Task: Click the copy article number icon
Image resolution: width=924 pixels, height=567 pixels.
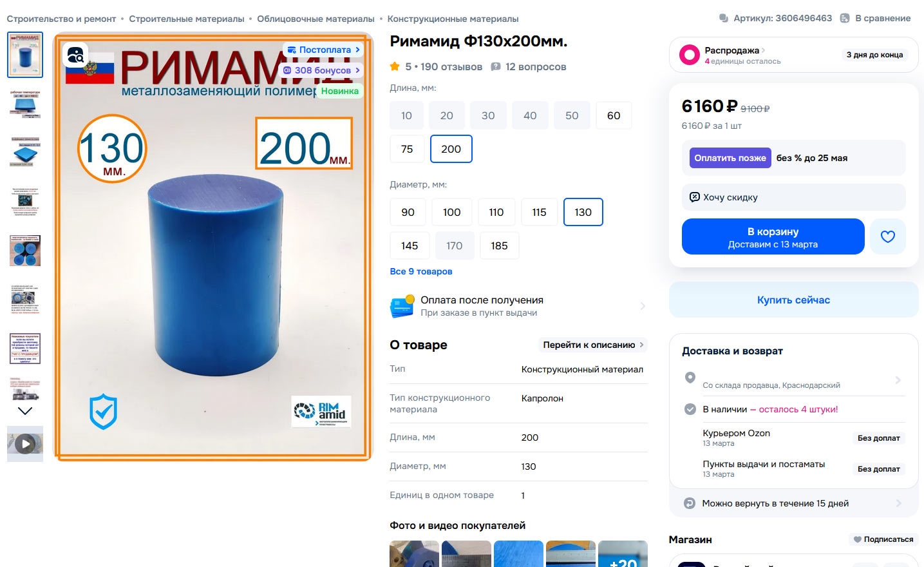Action: pos(724,18)
